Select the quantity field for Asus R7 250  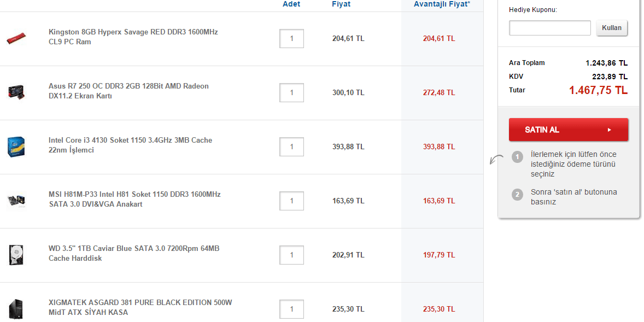click(291, 92)
